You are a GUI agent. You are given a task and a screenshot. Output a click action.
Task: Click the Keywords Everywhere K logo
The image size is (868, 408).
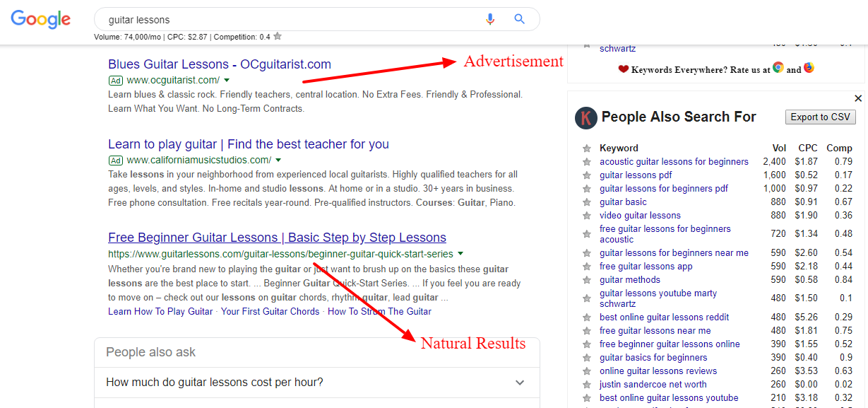pos(585,117)
